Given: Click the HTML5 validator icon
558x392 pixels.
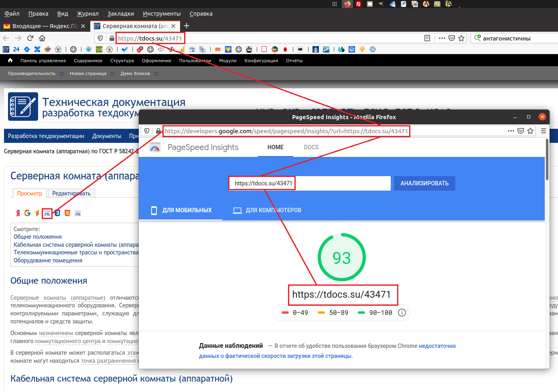Looking at the screenshot, I should pyautogui.click(x=67, y=213).
